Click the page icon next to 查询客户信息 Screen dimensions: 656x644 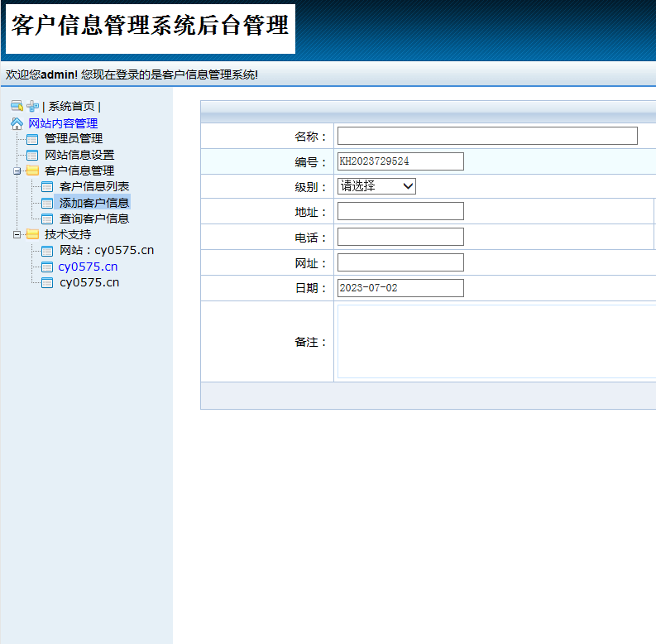(x=47, y=219)
